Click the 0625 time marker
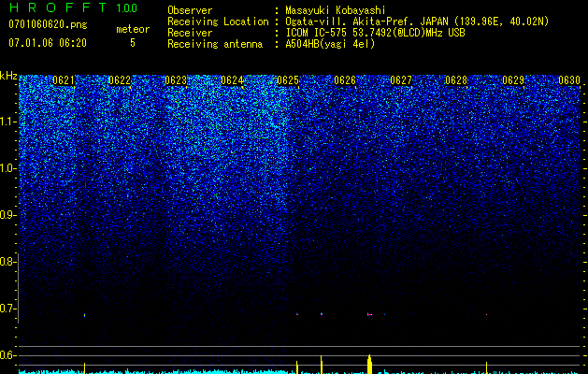The height and width of the screenshot is (374, 588). pyautogui.click(x=288, y=80)
